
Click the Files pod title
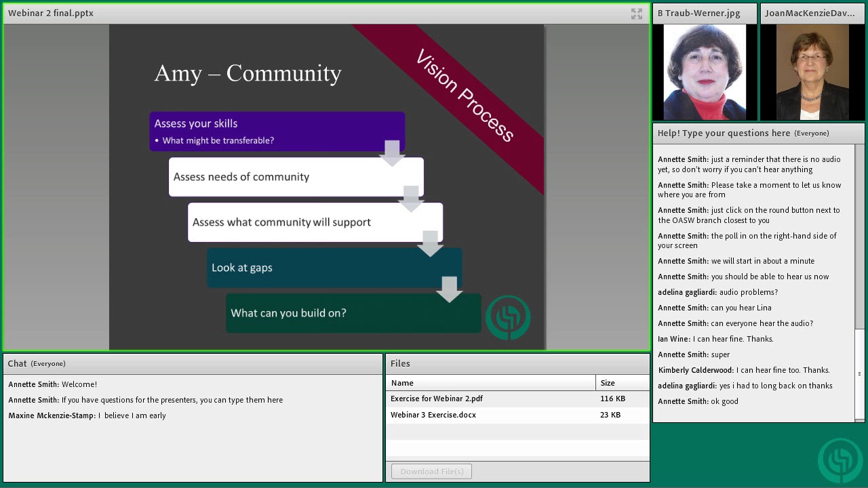(400, 364)
